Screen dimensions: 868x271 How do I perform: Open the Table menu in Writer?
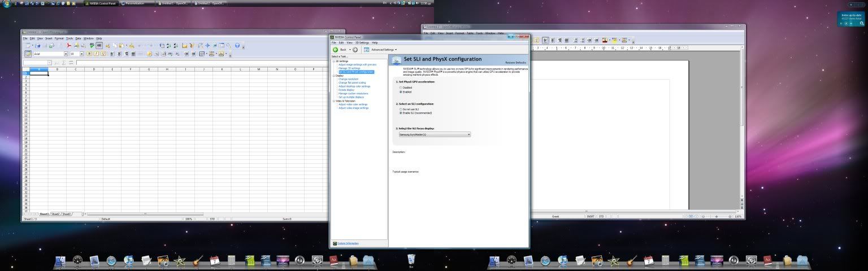pyautogui.click(x=470, y=33)
